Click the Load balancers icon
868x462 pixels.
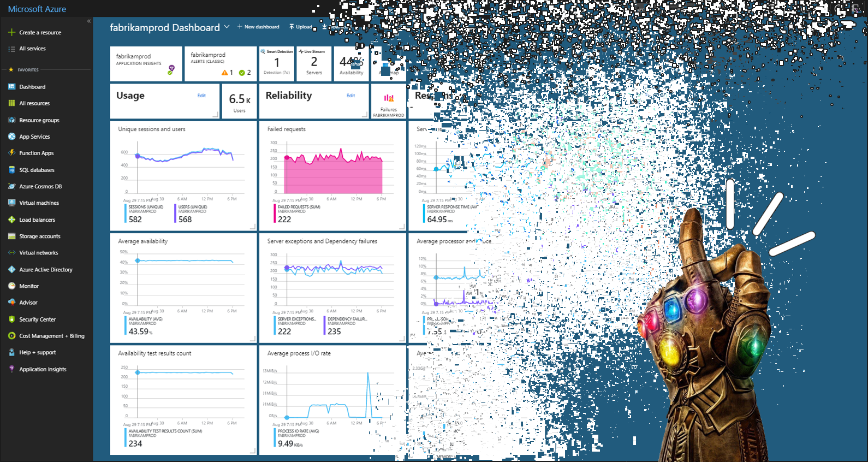tap(11, 220)
